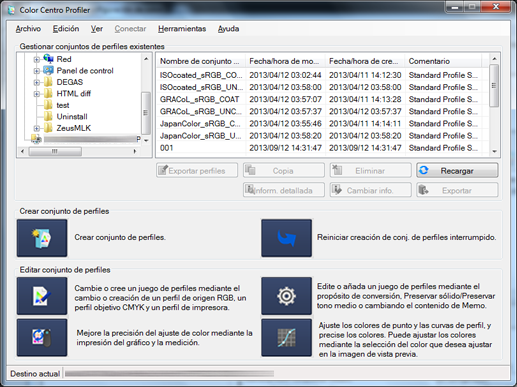Click the Eliminar button
517x387 pixels.
click(x=370, y=170)
